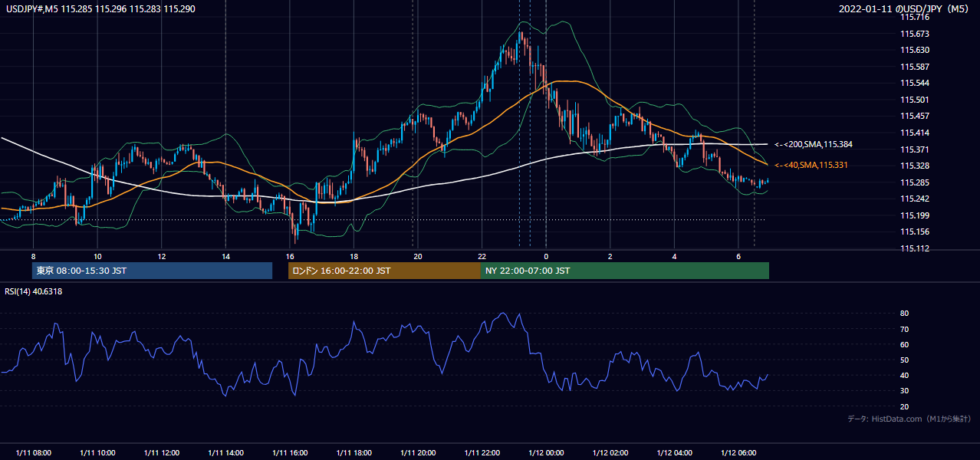Click hour tick 4 under the price chart
980x460 pixels.
[x=674, y=256]
